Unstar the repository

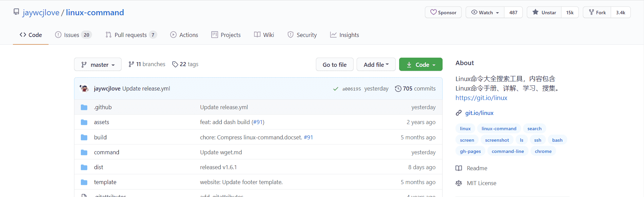click(544, 12)
